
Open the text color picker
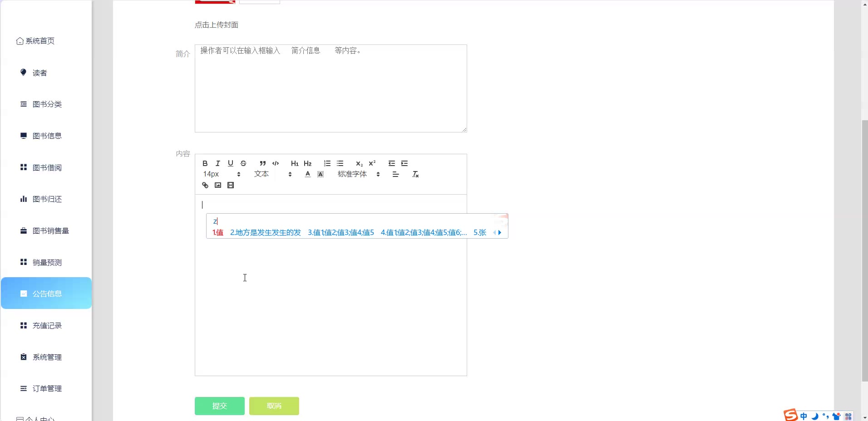pyautogui.click(x=308, y=174)
